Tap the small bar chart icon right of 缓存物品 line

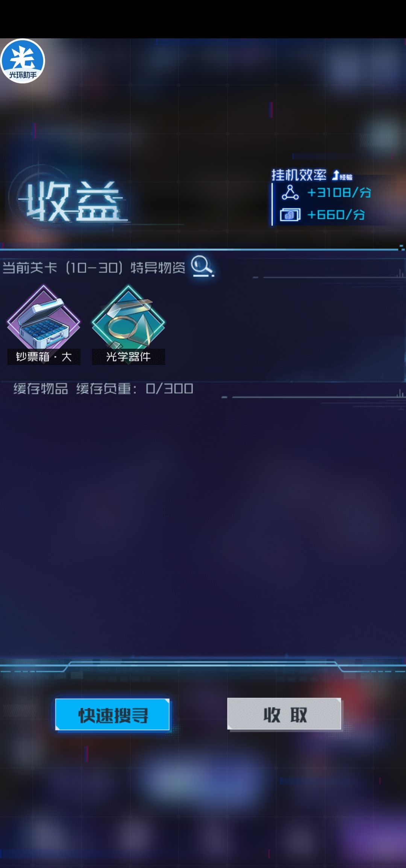tap(401, 393)
